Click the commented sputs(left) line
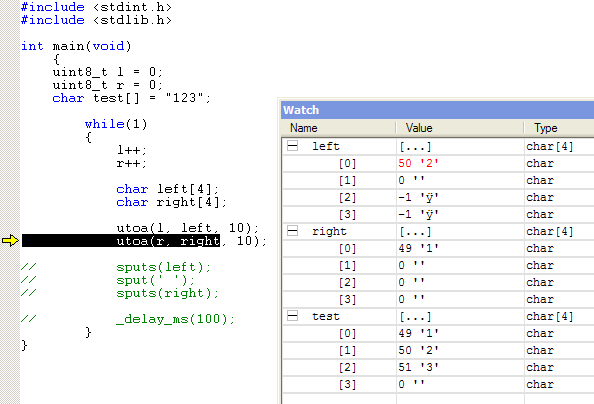Screen dimensions: 594x404 pyautogui.click(x=163, y=267)
